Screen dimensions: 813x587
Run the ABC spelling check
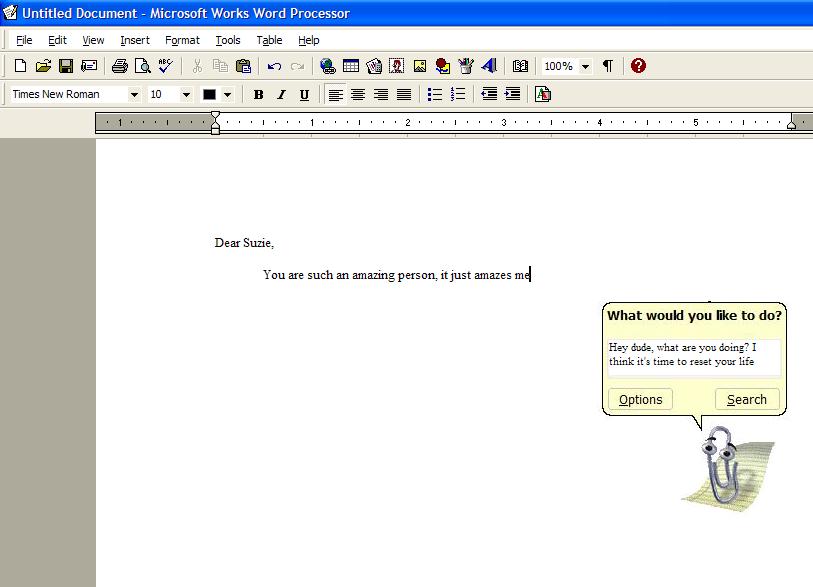(x=166, y=66)
